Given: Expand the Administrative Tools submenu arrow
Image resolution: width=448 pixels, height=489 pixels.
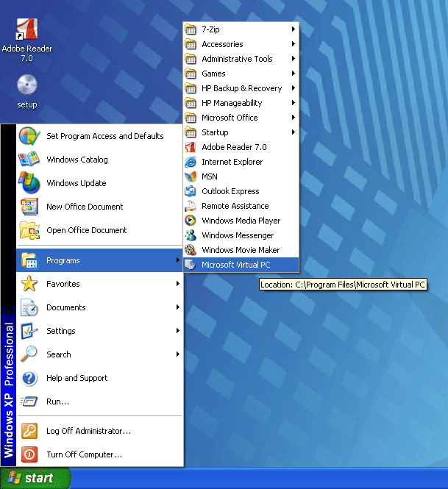Looking at the screenshot, I should click(293, 58).
